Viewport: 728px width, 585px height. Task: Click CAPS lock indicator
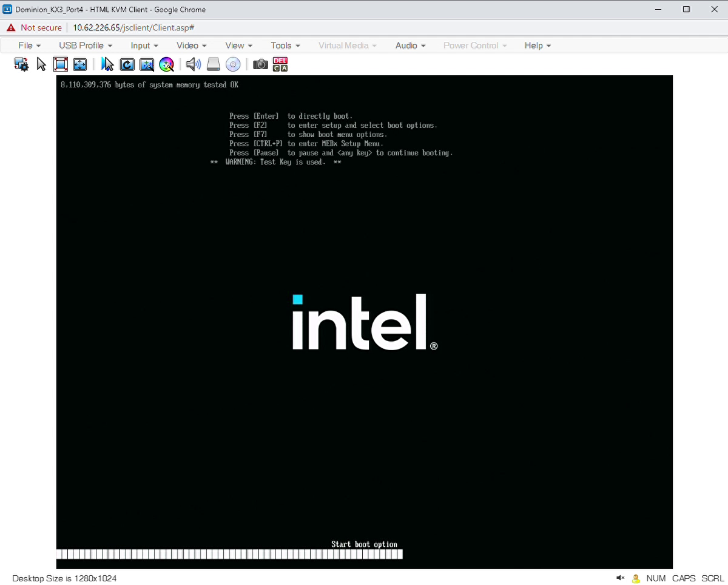(684, 578)
